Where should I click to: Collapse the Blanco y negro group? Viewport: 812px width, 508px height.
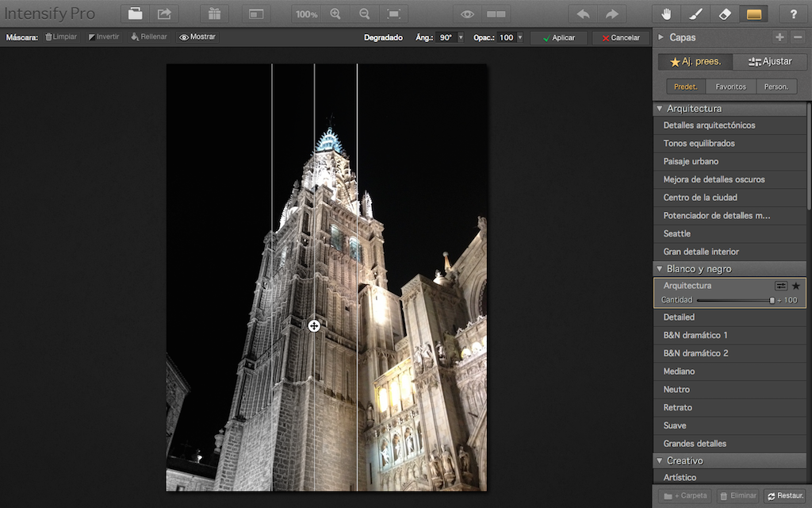[660, 269]
